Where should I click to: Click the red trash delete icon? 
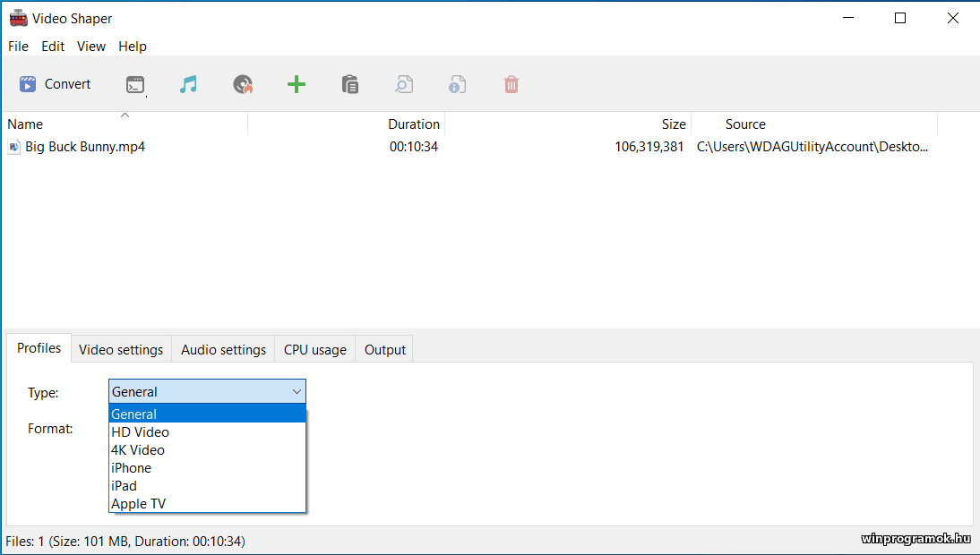[x=511, y=85]
